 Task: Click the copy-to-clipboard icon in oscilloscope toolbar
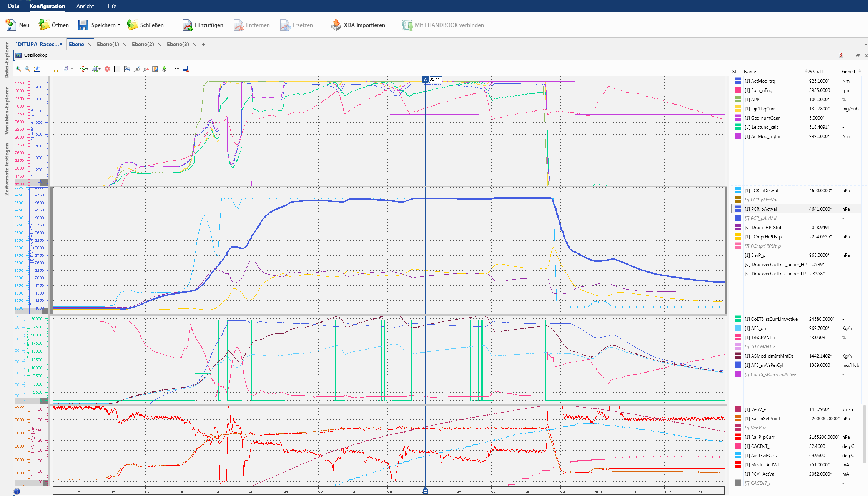pos(65,69)
